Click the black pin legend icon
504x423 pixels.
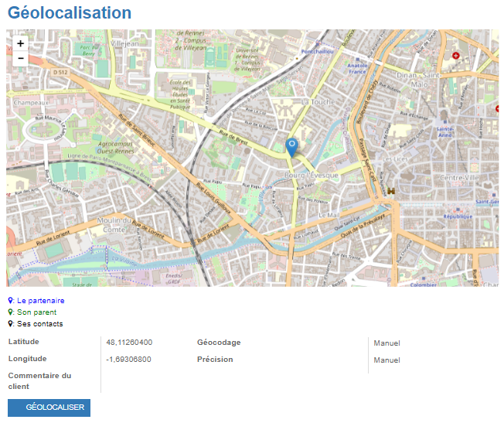point(11,323)
